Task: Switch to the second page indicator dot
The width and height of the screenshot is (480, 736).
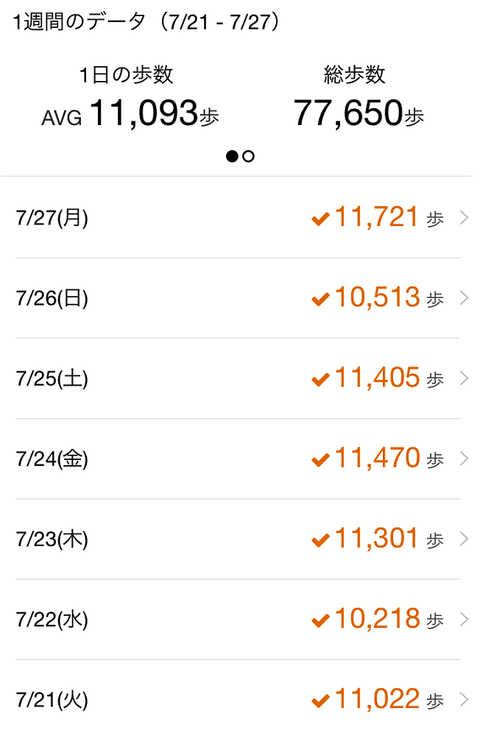Action: pos(249,156)
